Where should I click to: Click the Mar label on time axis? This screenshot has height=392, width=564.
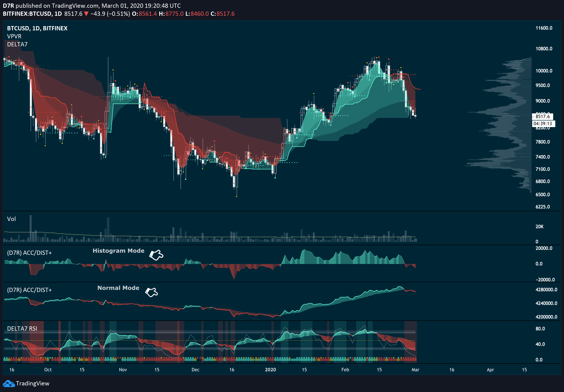[x=415, y=370]
